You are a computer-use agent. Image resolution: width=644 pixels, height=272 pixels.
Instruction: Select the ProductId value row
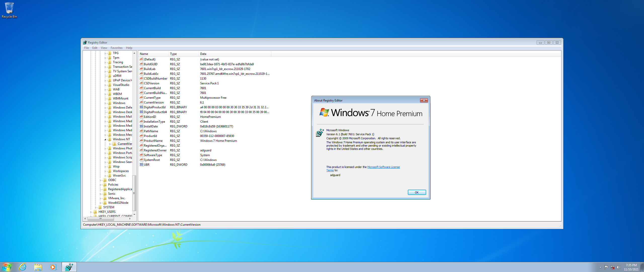pos(205,136)
